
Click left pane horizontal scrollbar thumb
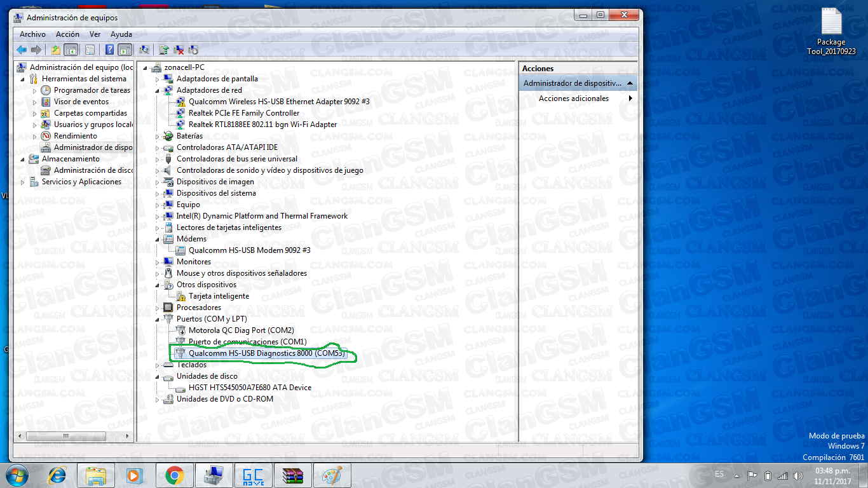click(65, 436)
